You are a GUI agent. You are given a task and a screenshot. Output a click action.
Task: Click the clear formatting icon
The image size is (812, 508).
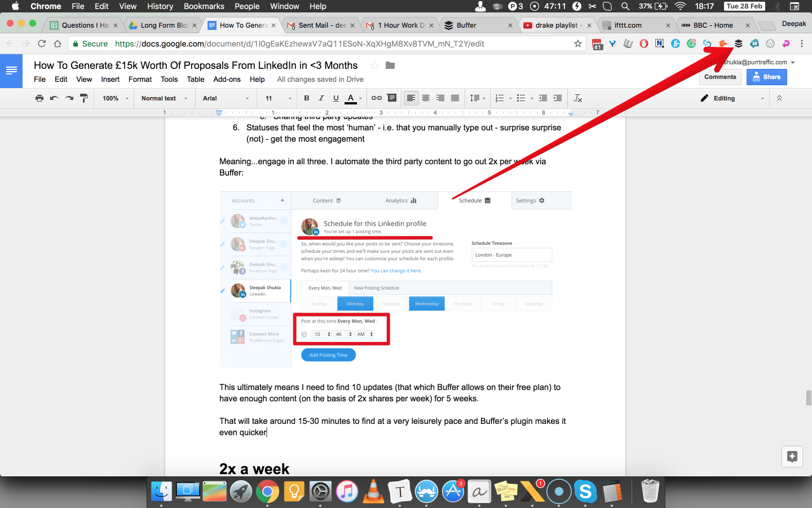point(577,98)
